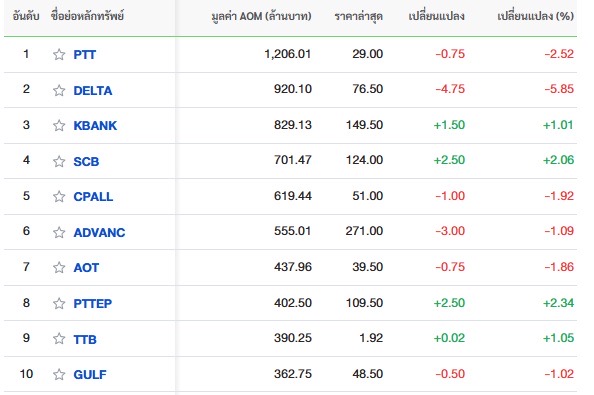The image size is (594, 395).
Task: Open the GULF symbol link
Action: [90, 375]
